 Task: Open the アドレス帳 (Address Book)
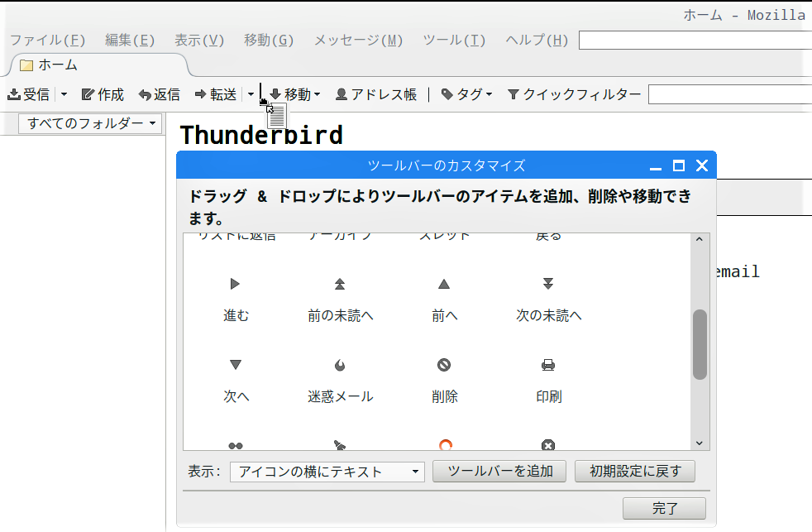pyautogui.click(x=376, y=94)
